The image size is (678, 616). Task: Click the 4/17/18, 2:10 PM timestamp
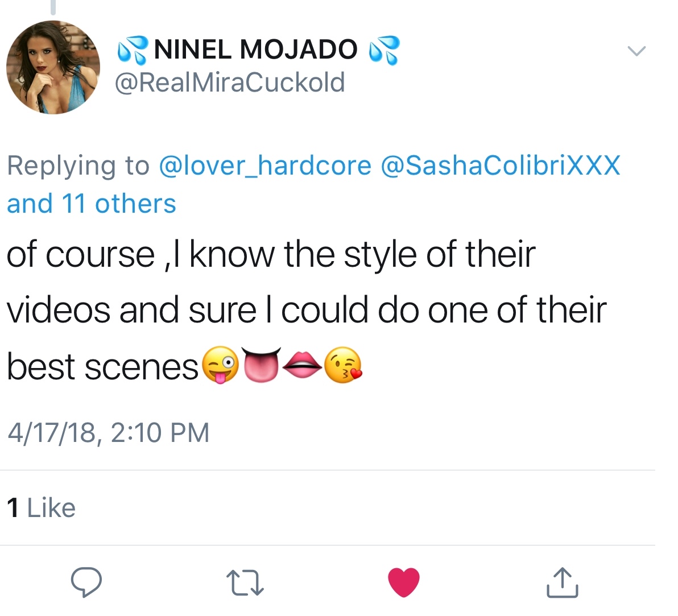click(108, 432)
